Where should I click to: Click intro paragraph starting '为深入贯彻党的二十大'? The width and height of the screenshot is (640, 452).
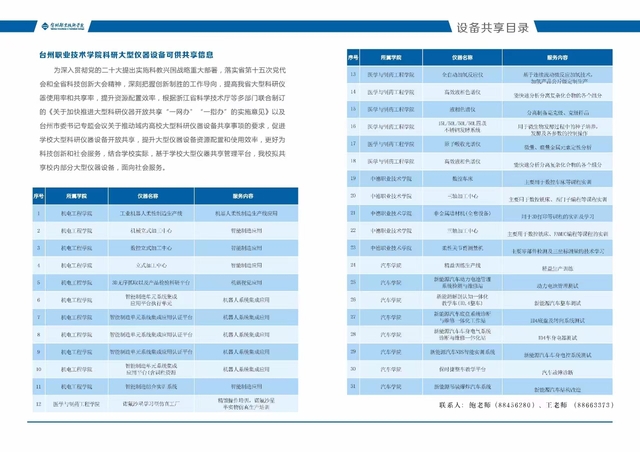coord(162,118)
